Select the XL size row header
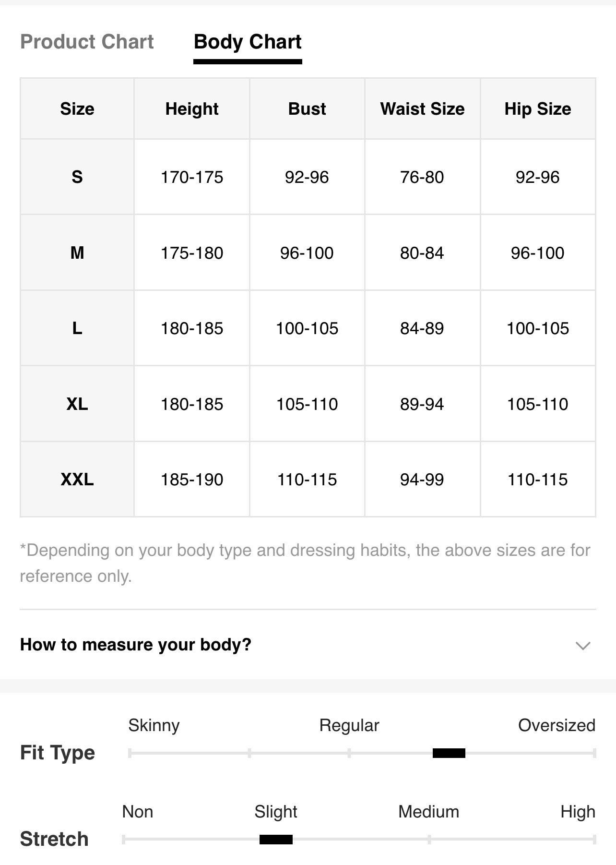This screenshot has height=865, width=616. tap(77, 404)
